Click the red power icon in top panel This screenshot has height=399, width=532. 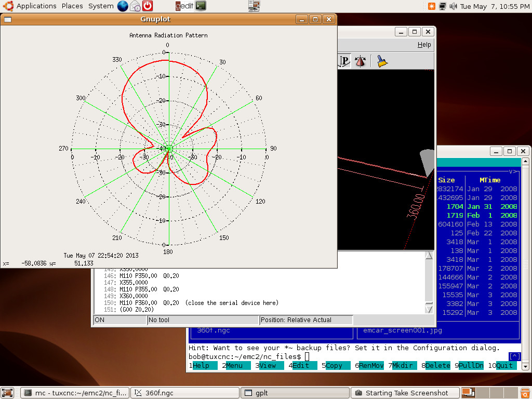click(x=148, y=6)
